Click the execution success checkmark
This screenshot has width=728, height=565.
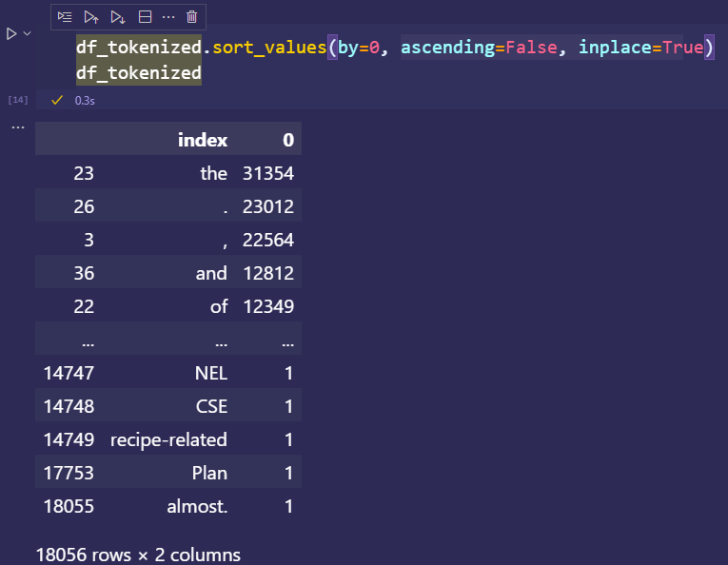tap(57, 100)
